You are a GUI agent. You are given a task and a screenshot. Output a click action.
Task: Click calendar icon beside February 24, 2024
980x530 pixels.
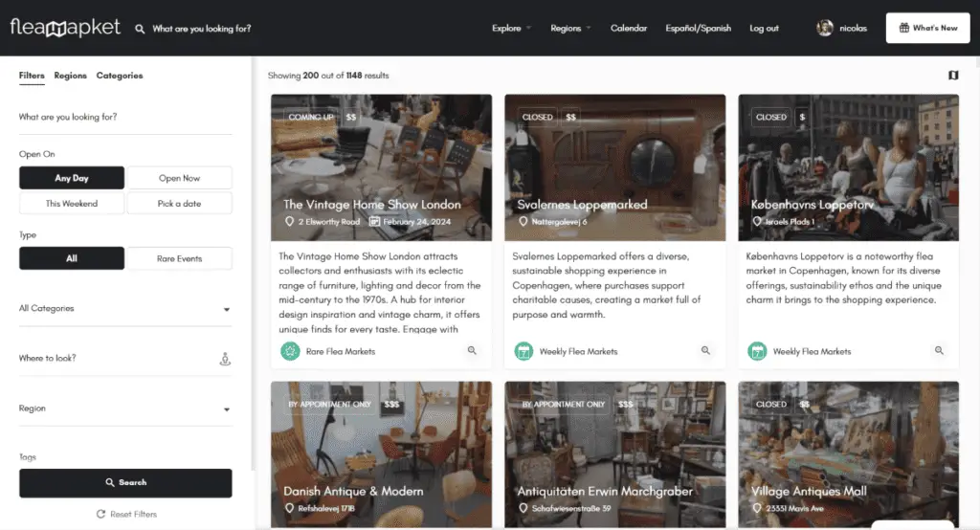coord(374,221)
